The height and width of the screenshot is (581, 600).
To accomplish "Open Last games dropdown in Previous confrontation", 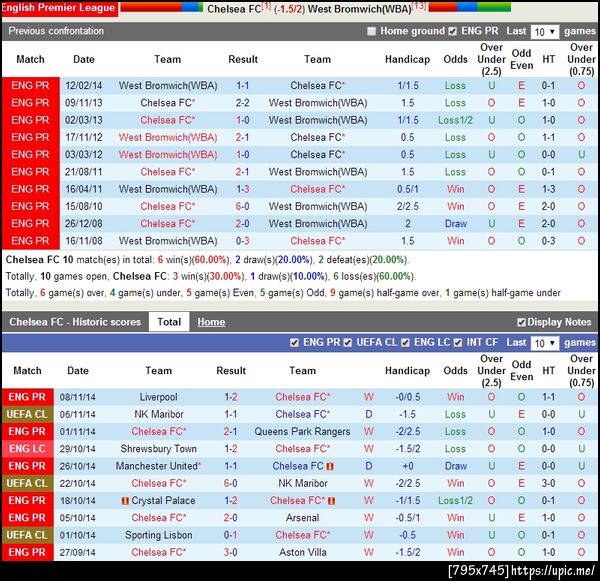I will point(545,32).
